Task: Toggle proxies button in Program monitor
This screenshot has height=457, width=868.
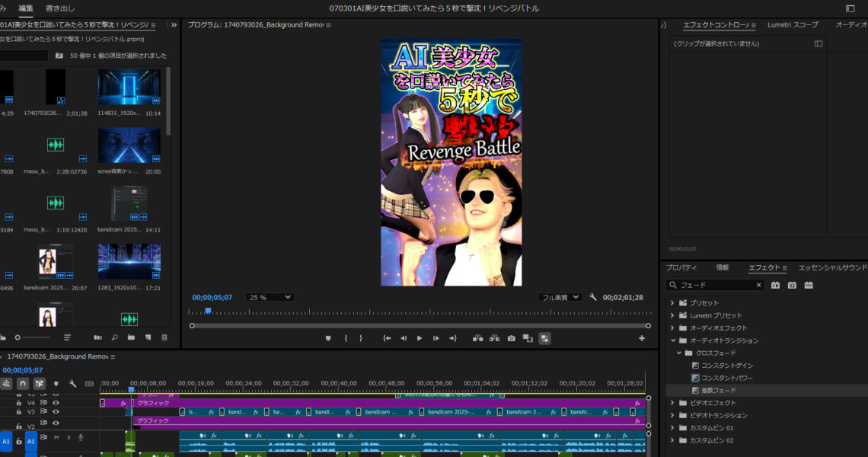Action: pyautogui.click(x=544, y=338)
